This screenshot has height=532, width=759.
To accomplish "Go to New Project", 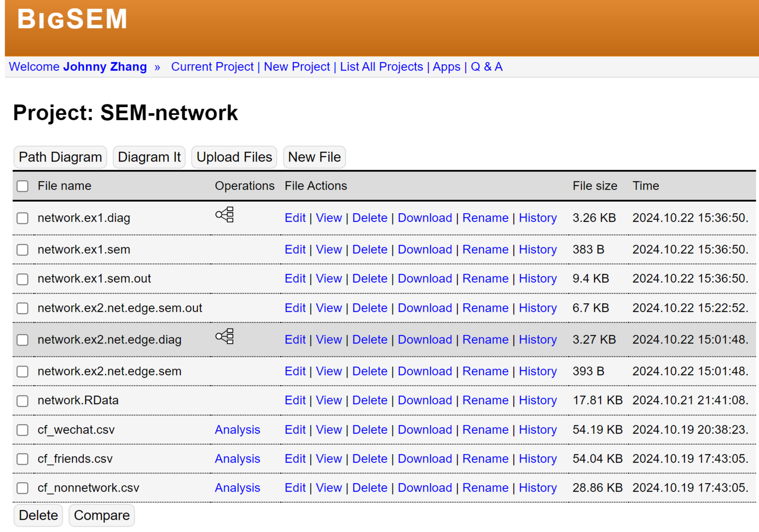I will 297,67.
